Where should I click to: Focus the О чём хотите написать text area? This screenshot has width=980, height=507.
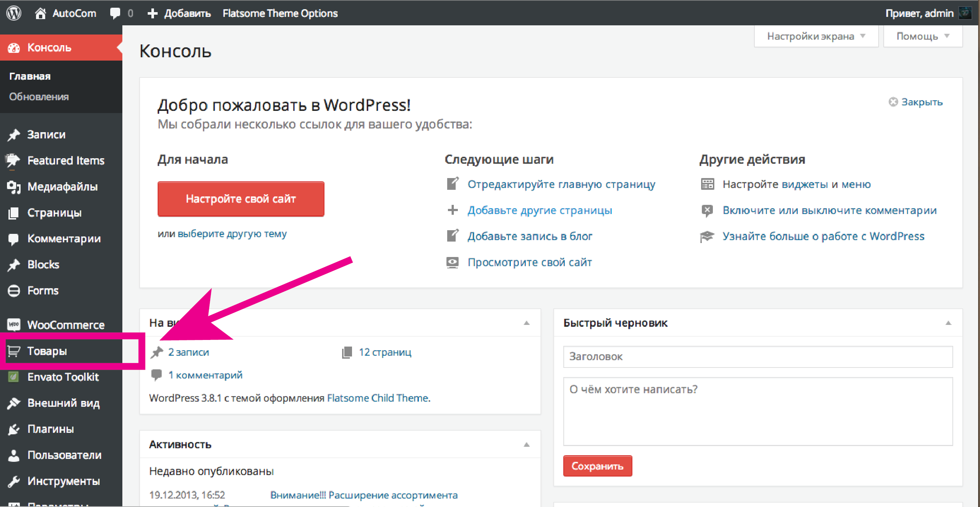coord(758,411)
